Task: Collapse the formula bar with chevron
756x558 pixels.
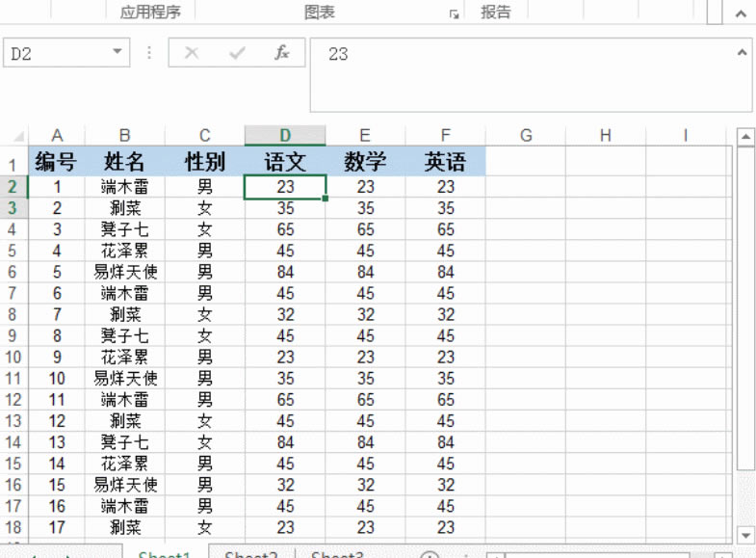Action: 742,52
